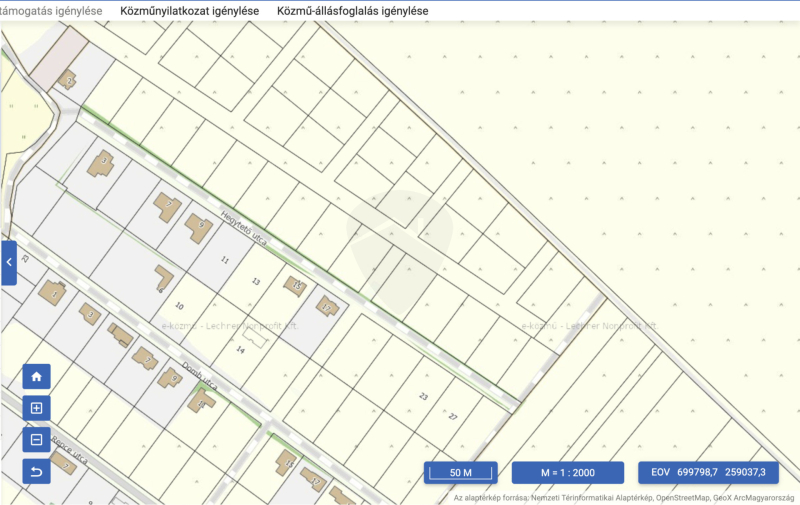Zoom out with the minus icon
800x505 pixels.
(x=36, y=439)
